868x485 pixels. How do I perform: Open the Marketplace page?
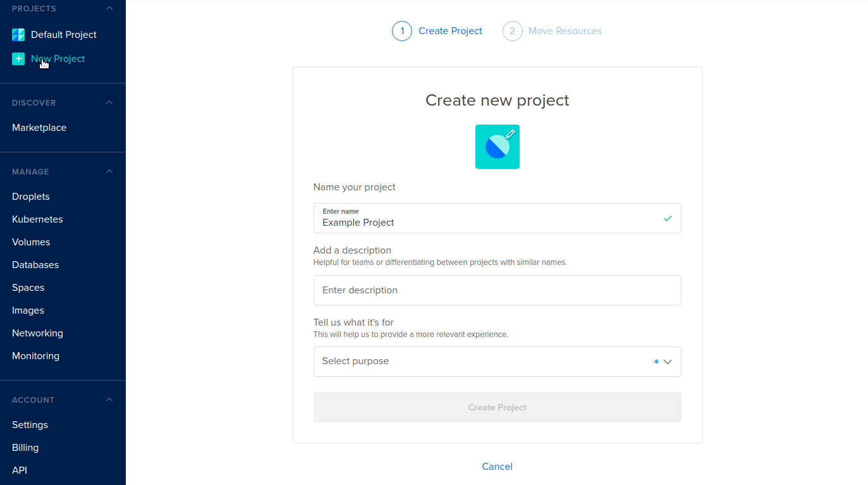click(x=39, y=127)
